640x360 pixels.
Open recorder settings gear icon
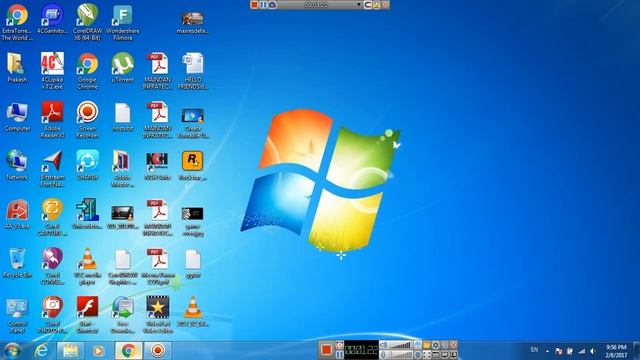pos(436,345)
